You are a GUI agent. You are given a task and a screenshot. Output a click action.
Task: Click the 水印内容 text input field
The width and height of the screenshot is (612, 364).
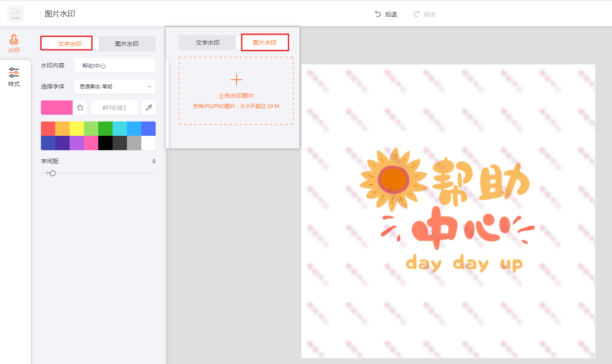(115, 66)
